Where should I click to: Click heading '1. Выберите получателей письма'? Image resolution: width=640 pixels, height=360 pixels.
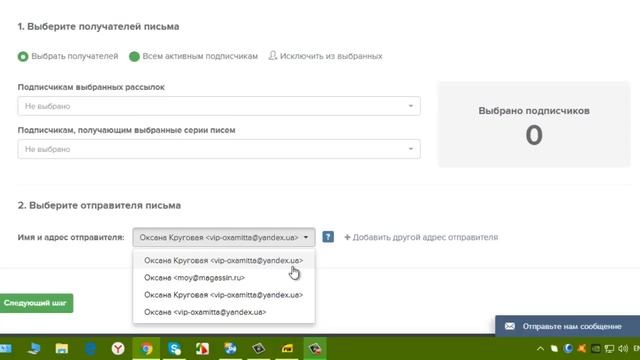coord(98,27)
